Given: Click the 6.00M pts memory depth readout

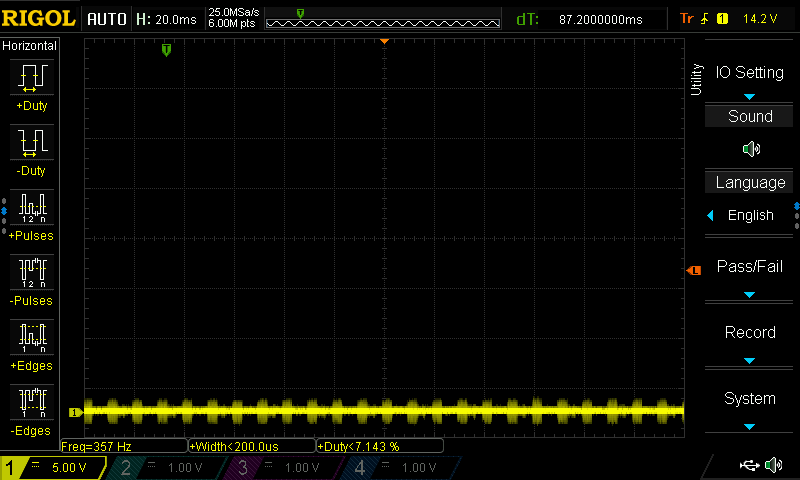Looking at the screenshot, I should 232,23.
